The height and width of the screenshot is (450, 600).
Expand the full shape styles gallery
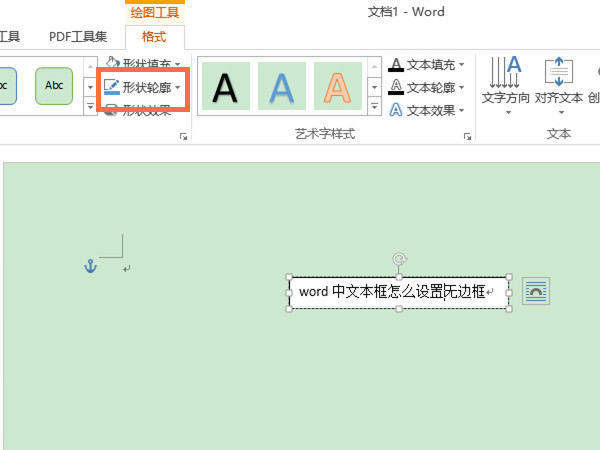[90, 106]
